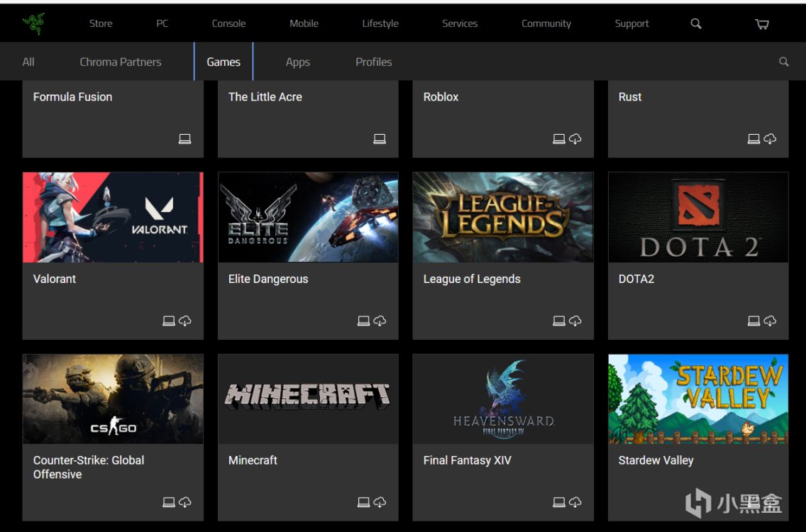The height and width of the screenshot is (532, 806).
Task: Click the laptop icon on Final Fantasy XIV card
Action: pos(559,502)
